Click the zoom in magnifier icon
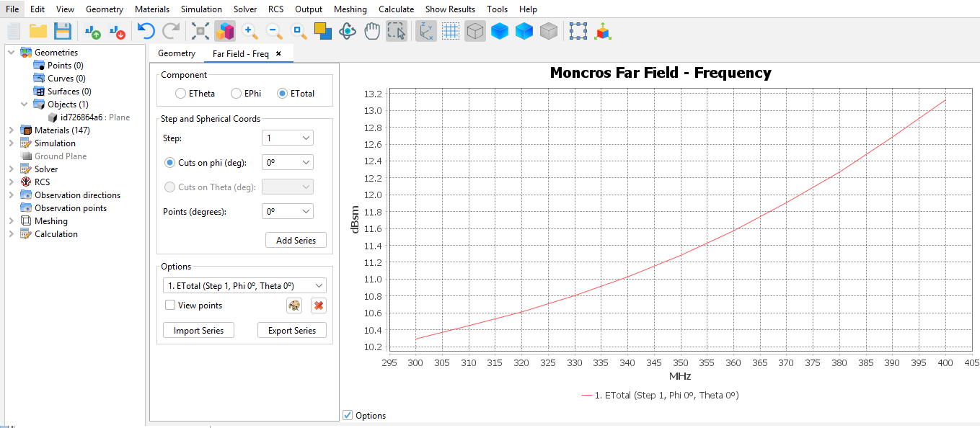Viewport: 980px width, 428px height. tap(250, 31)
